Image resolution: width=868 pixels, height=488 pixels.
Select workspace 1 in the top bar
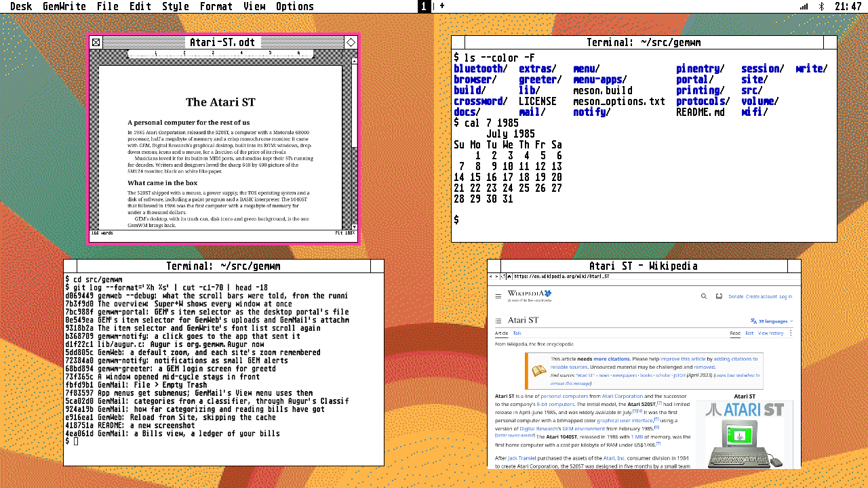[x=425, y=6]
